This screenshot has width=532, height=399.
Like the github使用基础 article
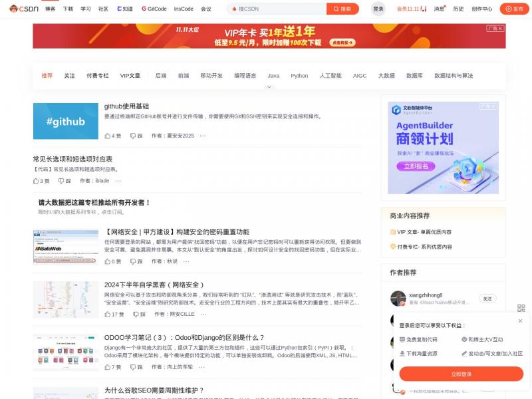tap(113, 136)
